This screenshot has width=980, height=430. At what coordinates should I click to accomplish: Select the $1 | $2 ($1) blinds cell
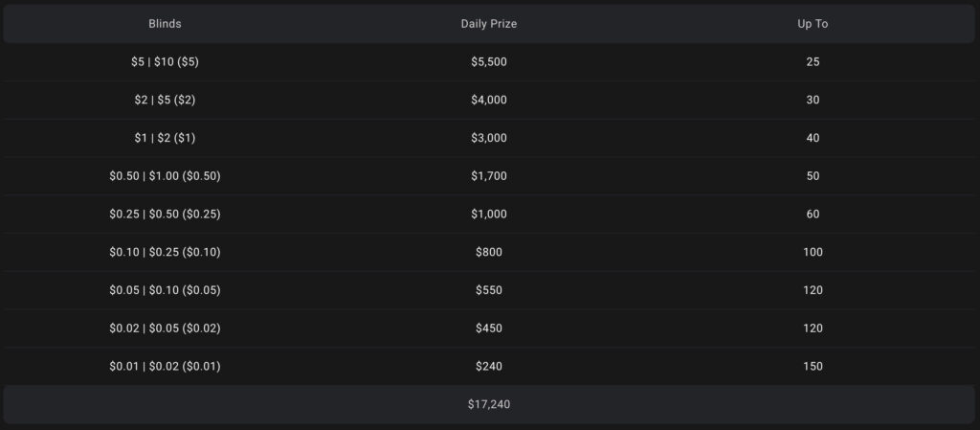tap(165, 138)
